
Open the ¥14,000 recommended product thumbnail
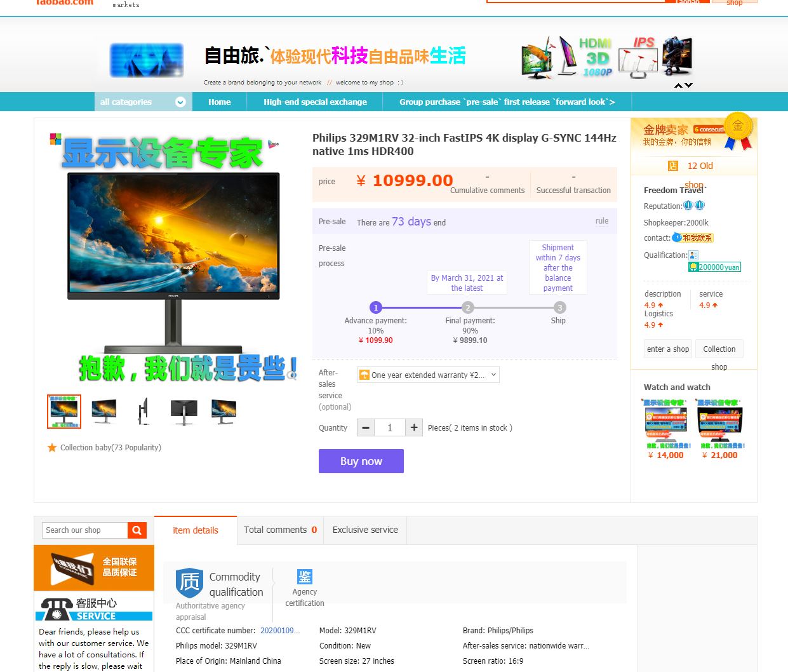point(665,424)
